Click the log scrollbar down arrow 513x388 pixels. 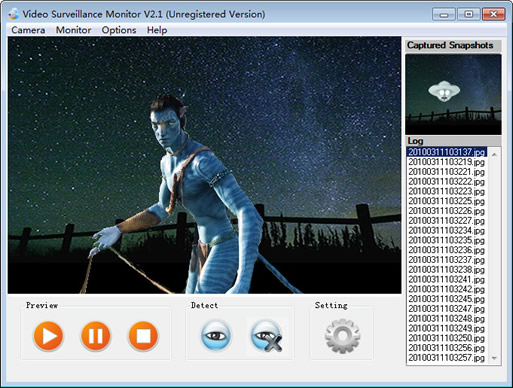click(494, 358)
